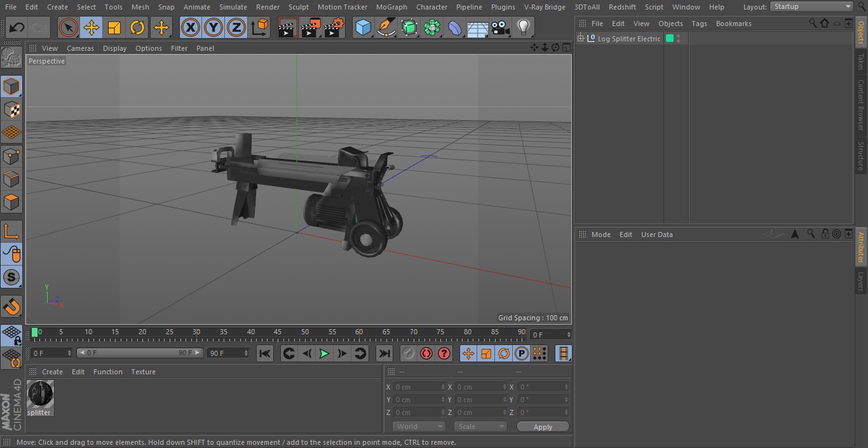The width and height of the screenshot is (868, 448).
Task: Open the spline Pen tool
Action: [x=386, y=27]
